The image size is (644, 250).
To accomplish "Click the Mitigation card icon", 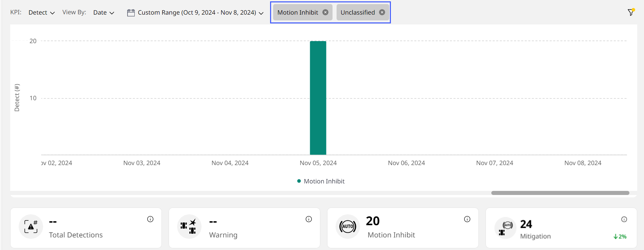I will tap(505, 228).
